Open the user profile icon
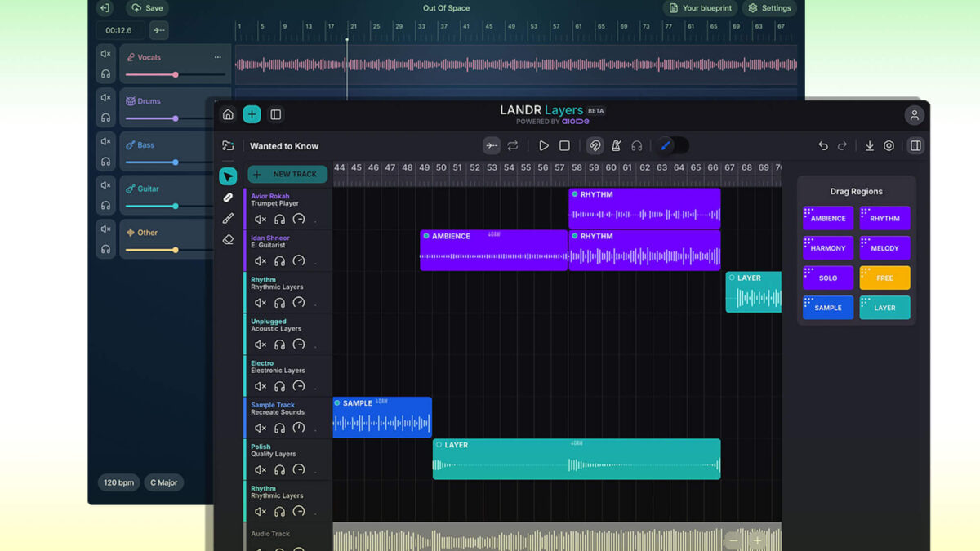The image size is (980, 551). click(914, 115)
